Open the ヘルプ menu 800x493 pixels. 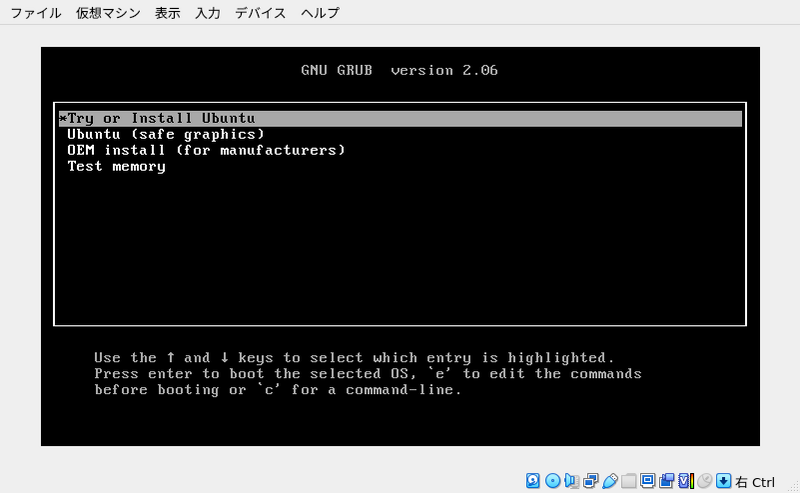320,13
